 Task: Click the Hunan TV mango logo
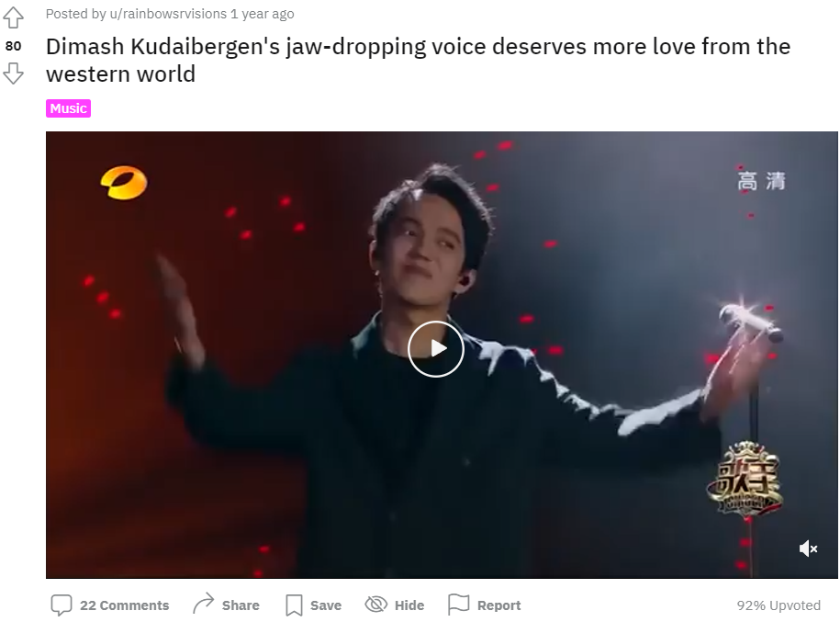(x=124, y=182)
